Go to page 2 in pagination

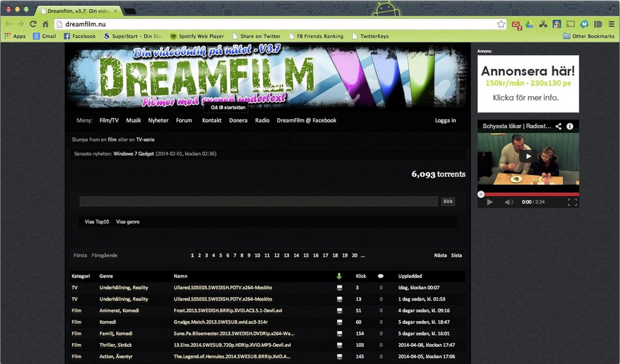[199, 255]
